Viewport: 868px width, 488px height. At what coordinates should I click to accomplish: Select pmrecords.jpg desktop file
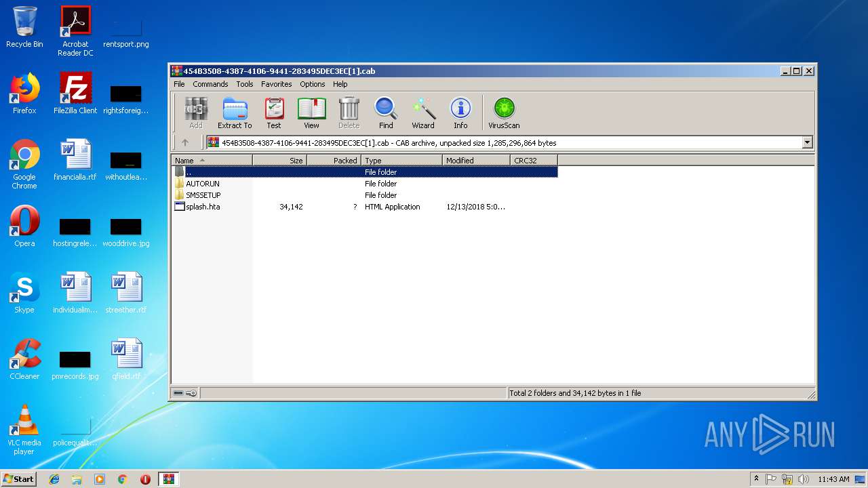[75, 364]
